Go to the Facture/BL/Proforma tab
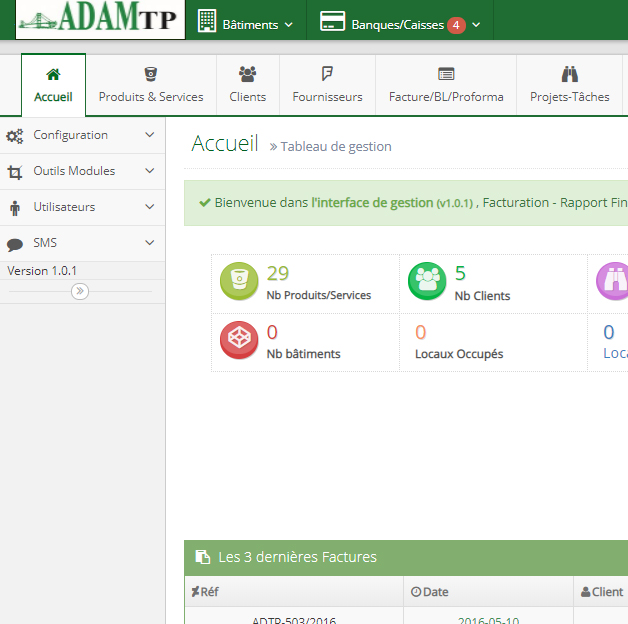Image resolution: width=628 pixels, height=624 pixels. (446, 86)
